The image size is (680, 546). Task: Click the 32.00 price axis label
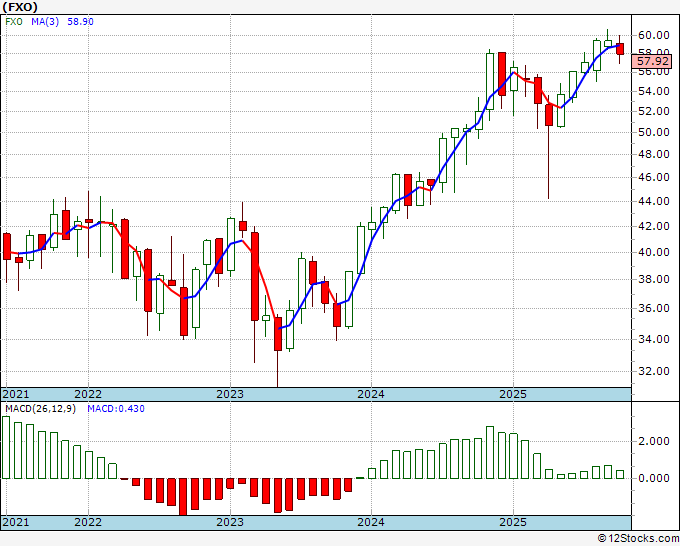[654, 371]
